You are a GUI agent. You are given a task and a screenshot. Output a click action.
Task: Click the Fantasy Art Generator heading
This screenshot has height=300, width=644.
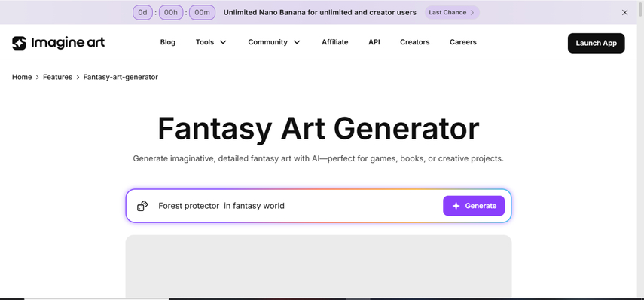click(x=319, y=129)
